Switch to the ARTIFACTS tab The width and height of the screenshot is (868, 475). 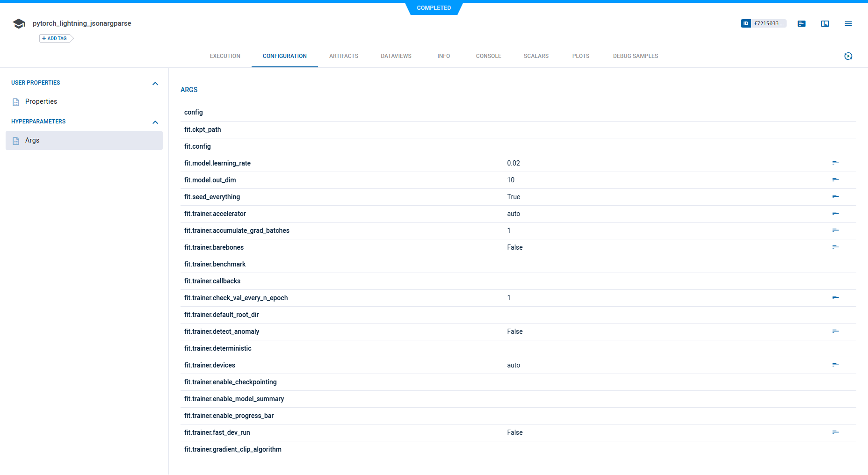343,56
